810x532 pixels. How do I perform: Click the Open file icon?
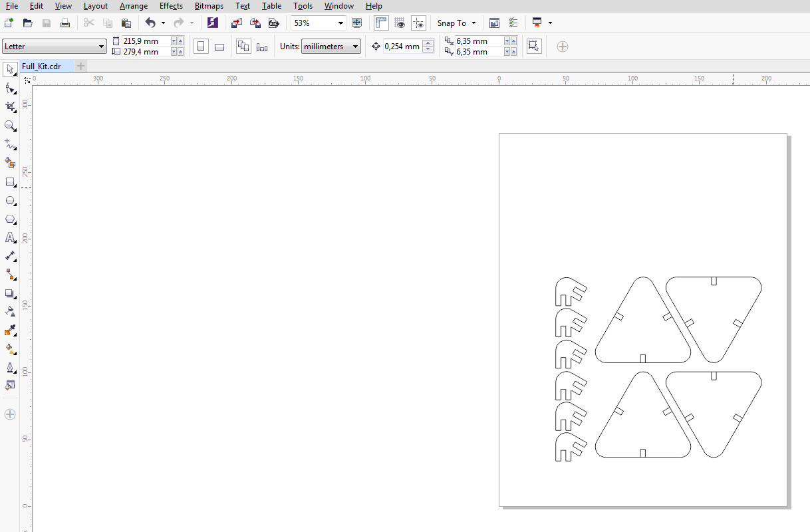27,23
